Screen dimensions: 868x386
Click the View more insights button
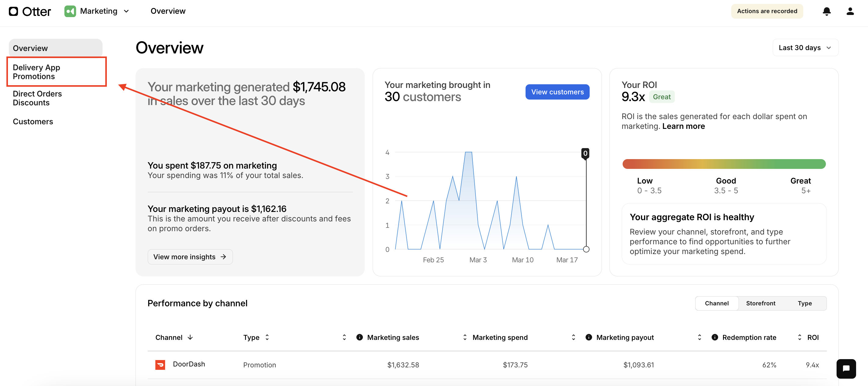(x=190, y=257)
